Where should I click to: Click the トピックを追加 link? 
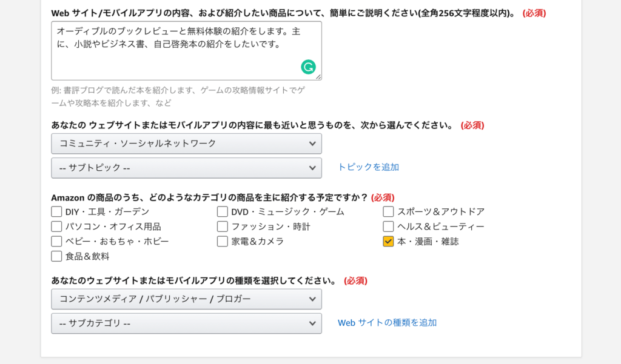point(368,167)
